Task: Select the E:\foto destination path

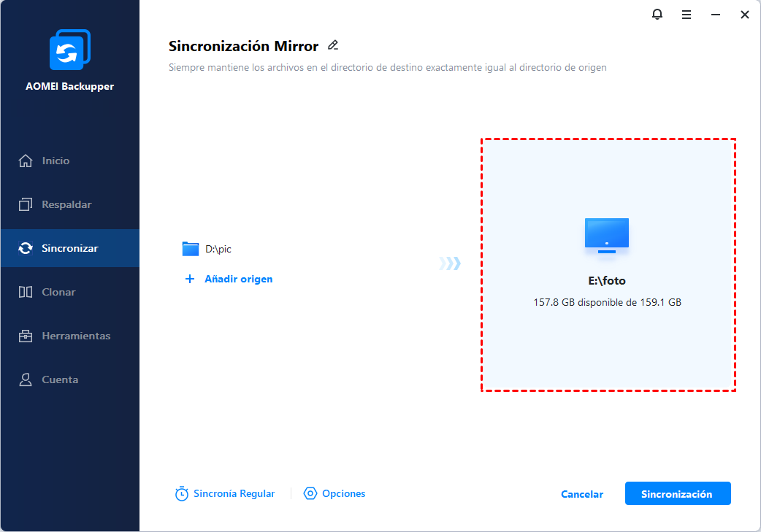Action: (x=607, y=281)
